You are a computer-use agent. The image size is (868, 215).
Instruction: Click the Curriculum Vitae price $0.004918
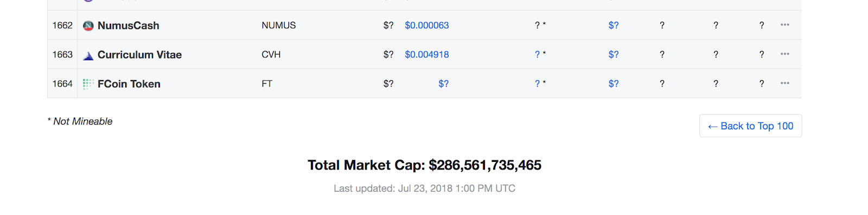[427, 55]
